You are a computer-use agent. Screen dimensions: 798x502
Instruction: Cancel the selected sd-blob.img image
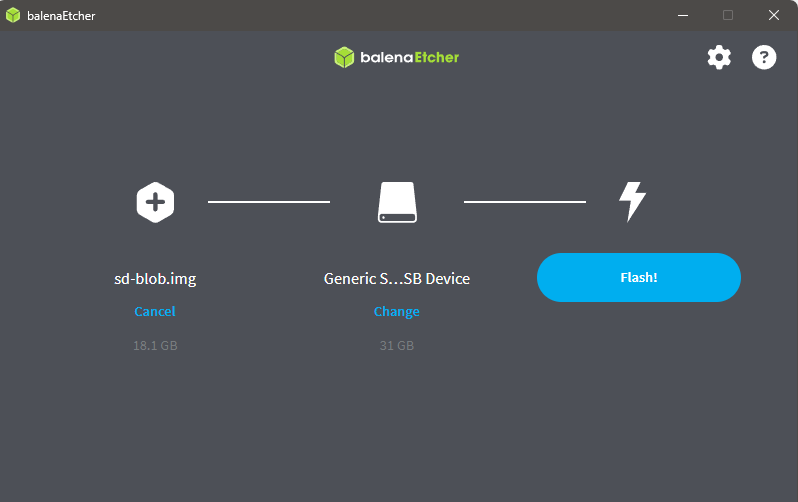(155, 311)
